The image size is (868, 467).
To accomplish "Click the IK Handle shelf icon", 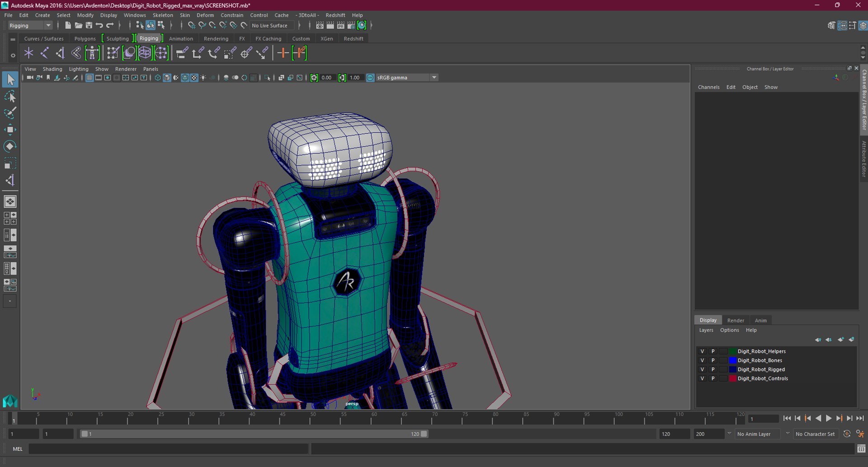I will pos(60,53).
